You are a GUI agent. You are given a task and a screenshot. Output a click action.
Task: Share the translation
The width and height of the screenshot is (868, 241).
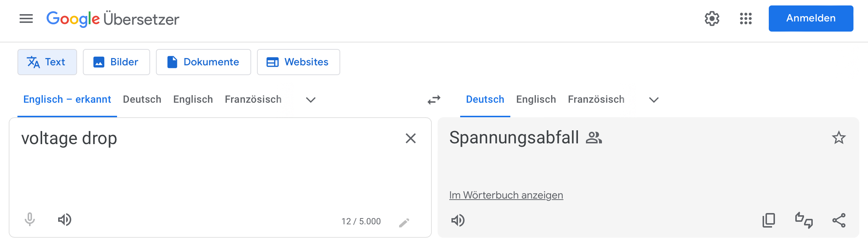839,220
